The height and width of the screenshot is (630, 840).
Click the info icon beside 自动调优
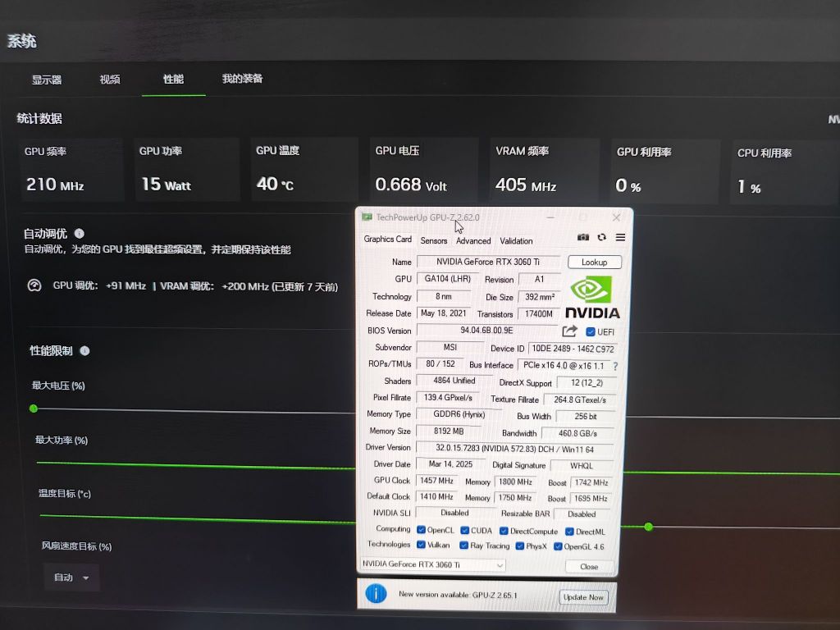pyautogui.click(x=78, y=233)
